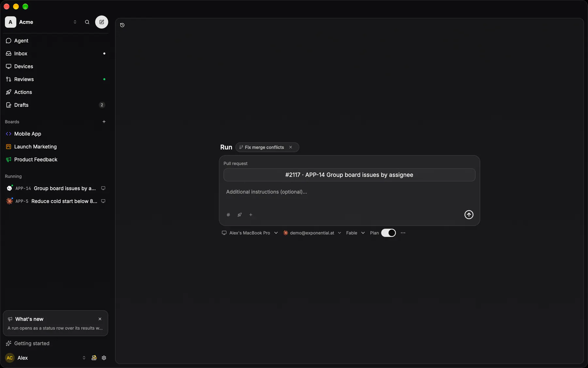Click the new compose pencil button
The image size is (588, 368).
102,22
